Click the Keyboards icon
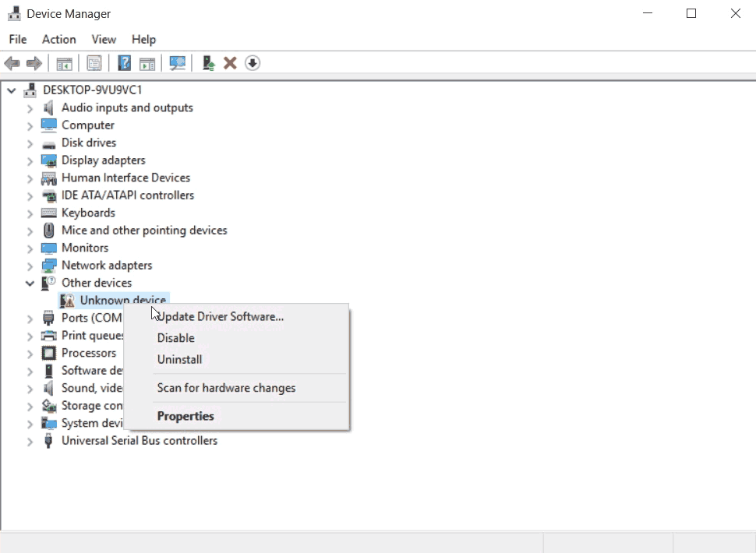 (48, 213)
